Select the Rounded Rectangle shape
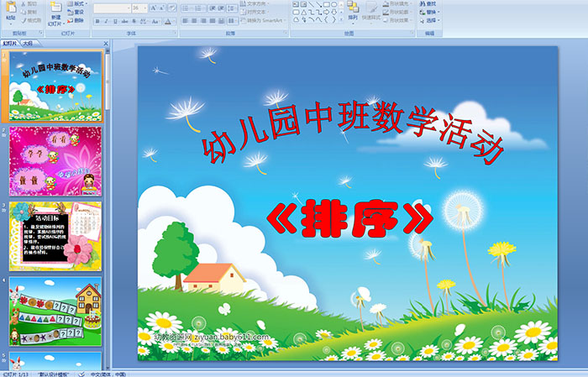Screen dimensions: 588x377 pyautogui.click(x=297, y=13)
